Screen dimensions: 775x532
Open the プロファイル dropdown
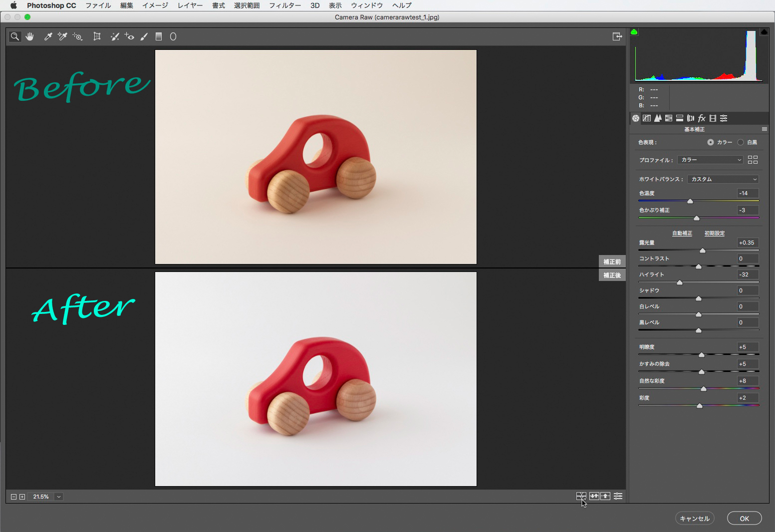710,160
